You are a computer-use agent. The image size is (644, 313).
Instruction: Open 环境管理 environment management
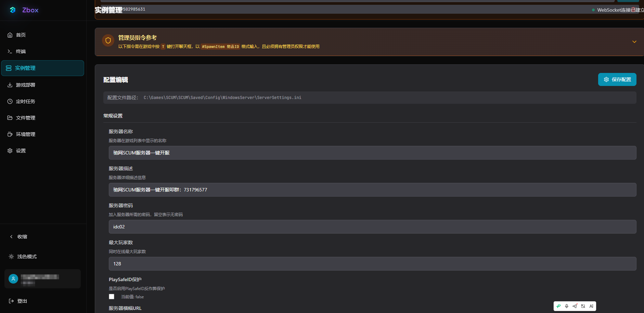21,134
